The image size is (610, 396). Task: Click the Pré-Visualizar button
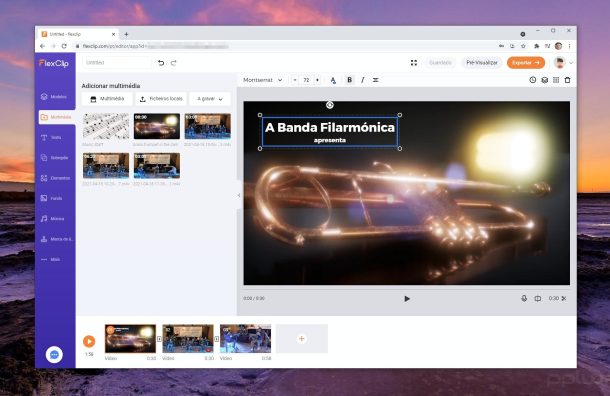[482, 63]
